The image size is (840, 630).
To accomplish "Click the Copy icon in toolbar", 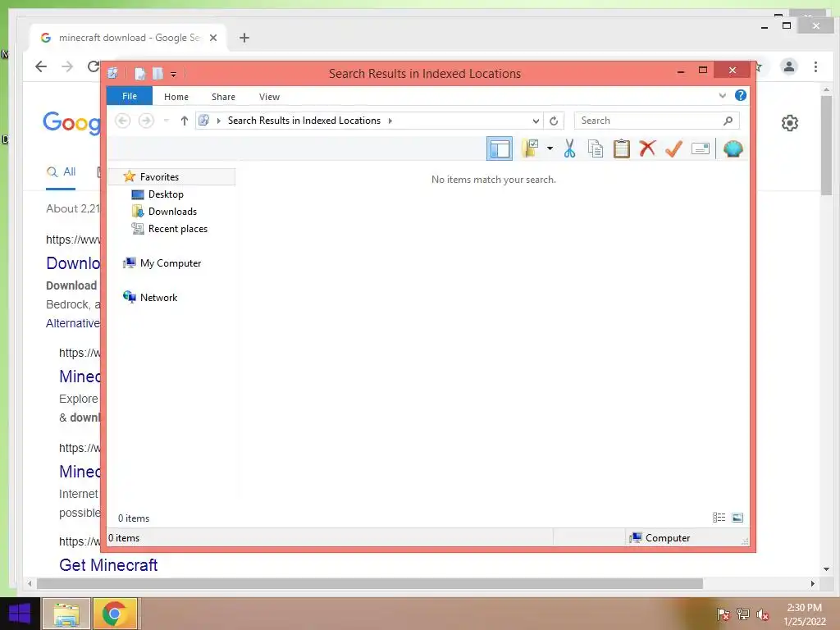I will click(x=596, y=148).
